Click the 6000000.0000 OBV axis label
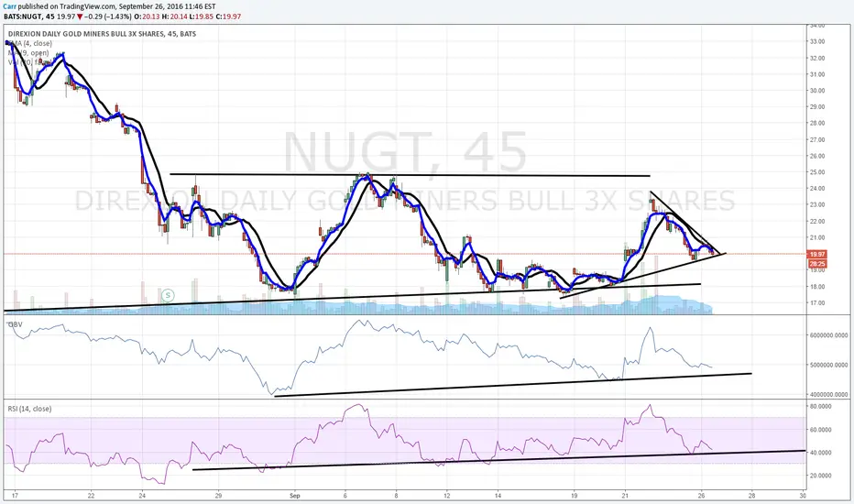Screen dimensions: 854x504 tap(829, 335)
